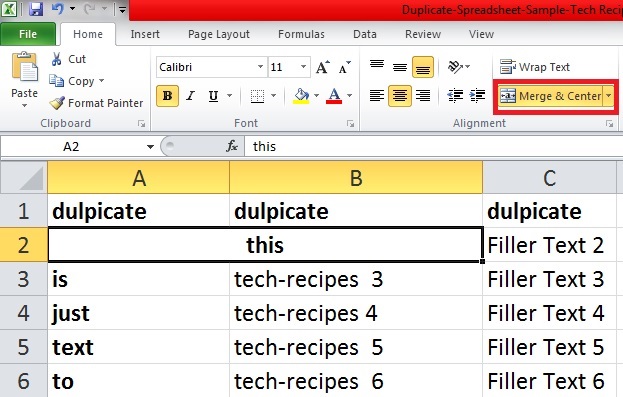Click the Format Painter brush icon
Image resolution: width=623 pixels, height=397 pixels.
(57, 103)
